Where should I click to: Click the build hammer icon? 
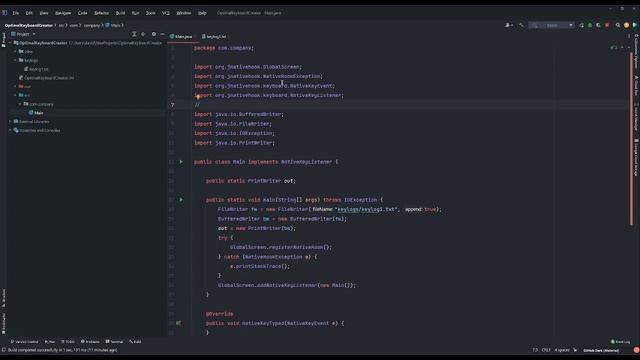click(x=521, y=25)
